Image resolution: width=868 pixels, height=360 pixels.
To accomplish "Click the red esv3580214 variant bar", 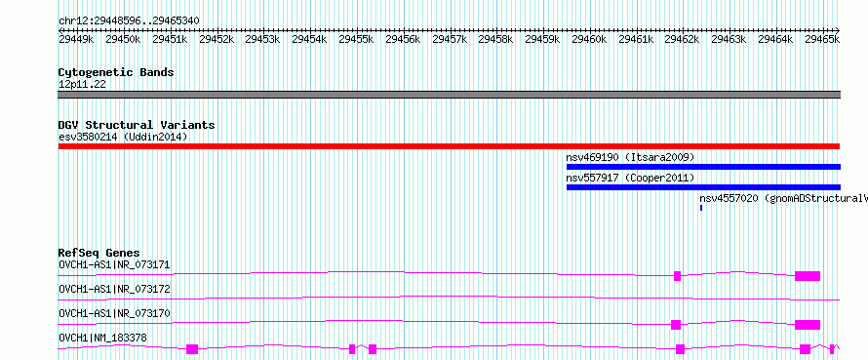I will 449,146.
